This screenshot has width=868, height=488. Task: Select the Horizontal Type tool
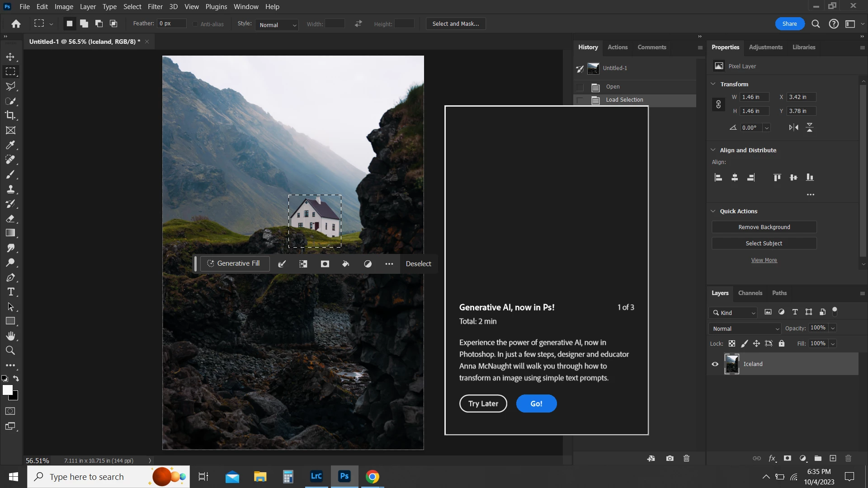point(10,292)
